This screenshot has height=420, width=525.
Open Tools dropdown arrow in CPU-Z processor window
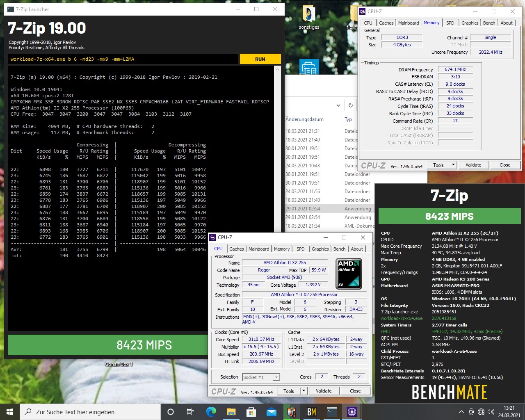coord(304,391)
